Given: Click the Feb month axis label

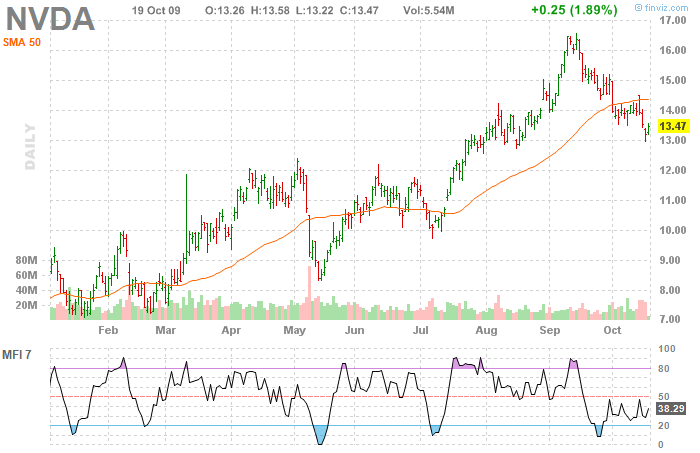Looking at the screenshot, I should 108,329.
